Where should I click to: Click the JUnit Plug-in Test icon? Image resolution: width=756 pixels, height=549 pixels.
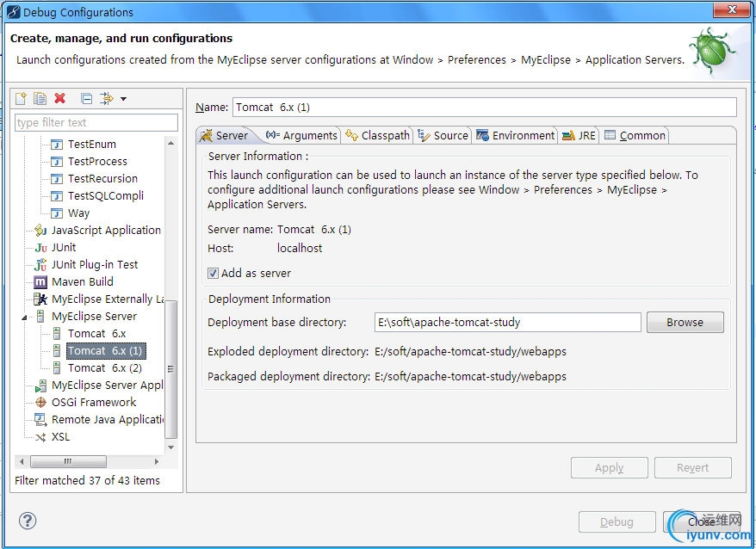point(40,265)
